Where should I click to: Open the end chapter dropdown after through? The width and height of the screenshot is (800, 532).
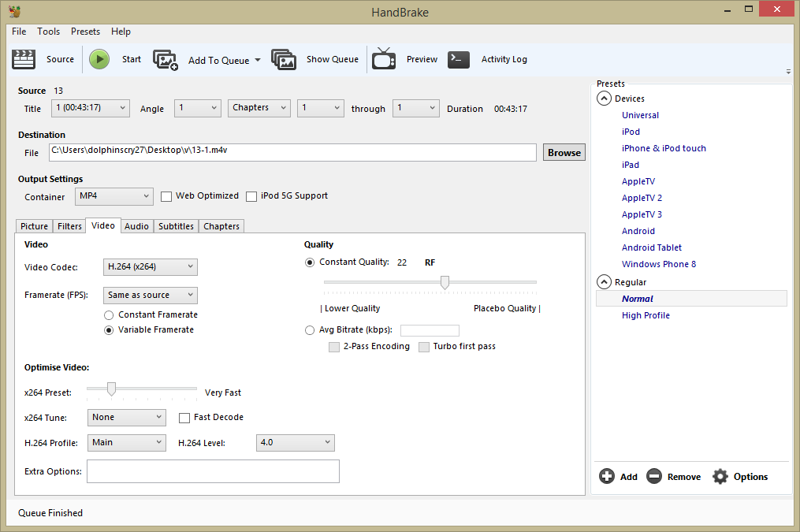click(416, 108)
